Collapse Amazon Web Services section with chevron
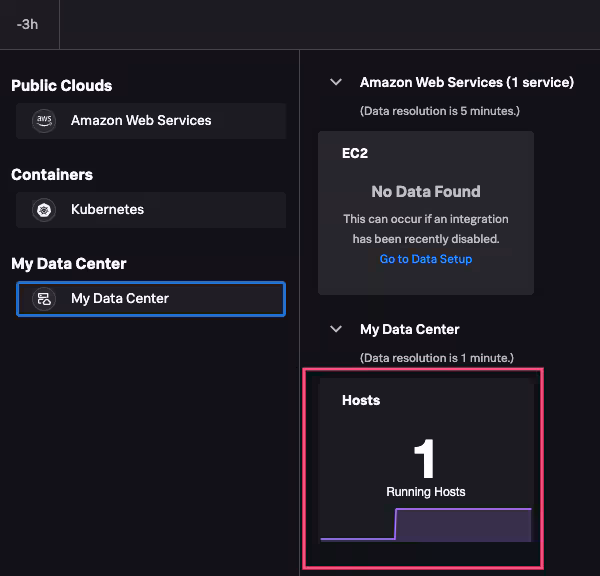The height and width of the screenshot is (576, 600). pyautogui.click(x=336, y=82)
